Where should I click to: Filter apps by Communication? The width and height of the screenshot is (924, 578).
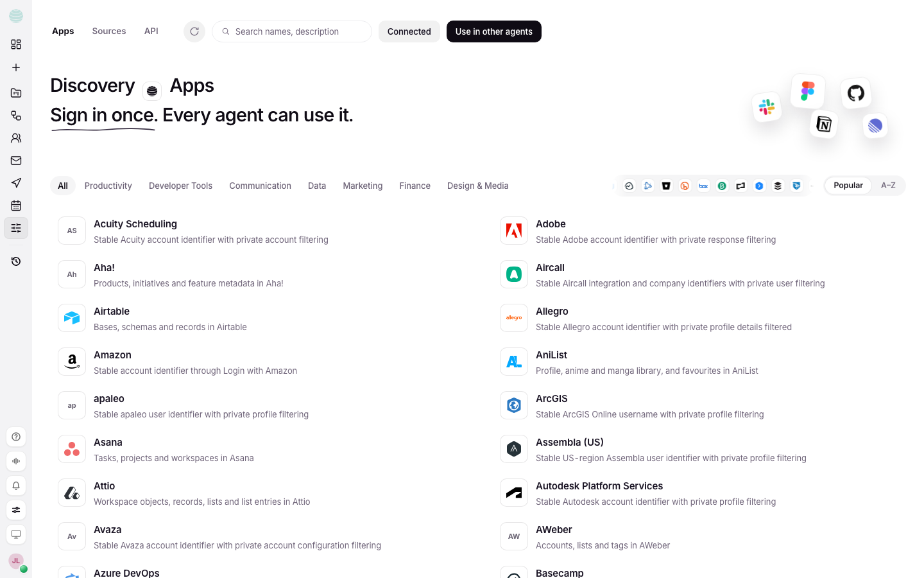point(260,186)
